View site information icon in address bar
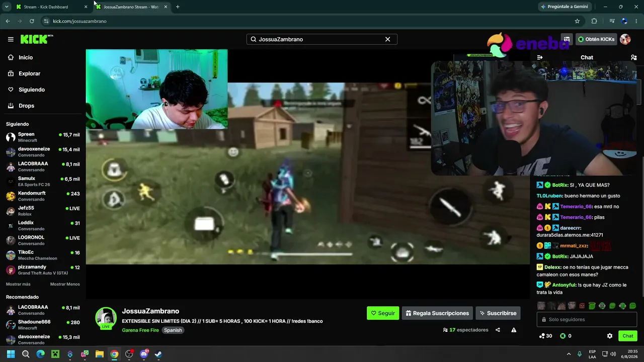The width and height of the screenshot is (644, 362). click(46, 21)
